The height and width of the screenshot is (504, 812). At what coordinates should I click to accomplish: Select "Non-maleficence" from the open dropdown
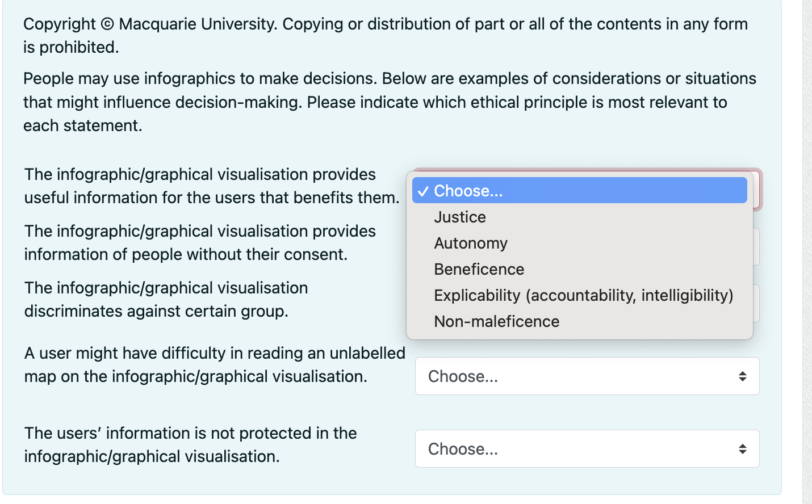[496, 321]
